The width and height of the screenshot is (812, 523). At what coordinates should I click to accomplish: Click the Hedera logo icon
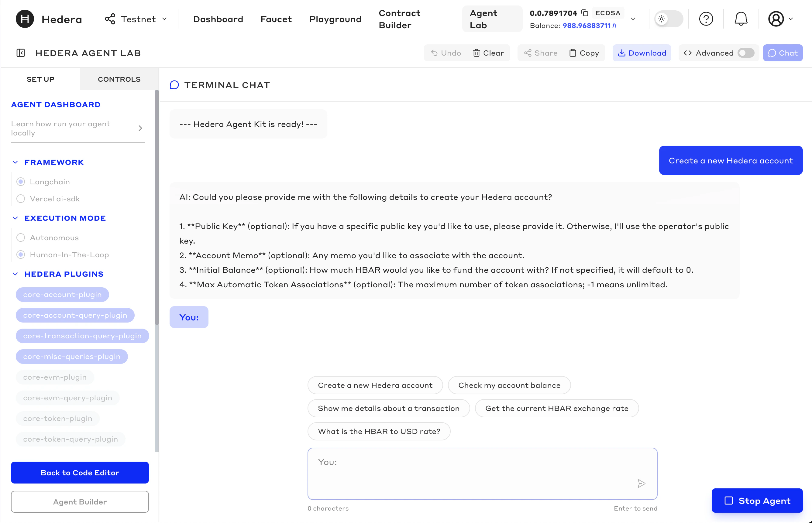click(x=25, y=19)
